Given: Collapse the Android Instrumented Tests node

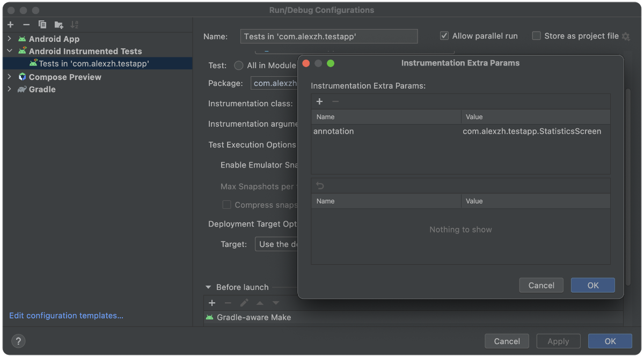Looking at the screenshot, I should pos(9,51).
